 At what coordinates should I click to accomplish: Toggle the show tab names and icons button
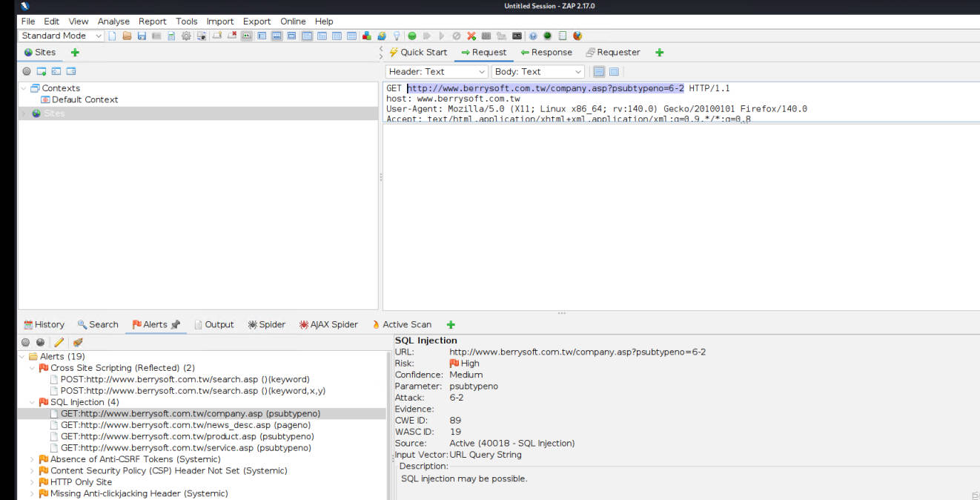pos(246,36)
